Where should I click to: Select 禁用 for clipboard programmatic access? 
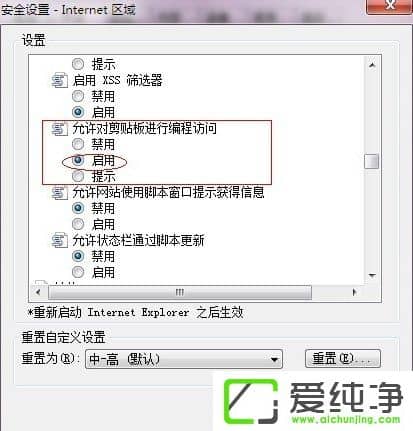pyautogui.click(x=78, y=144)
